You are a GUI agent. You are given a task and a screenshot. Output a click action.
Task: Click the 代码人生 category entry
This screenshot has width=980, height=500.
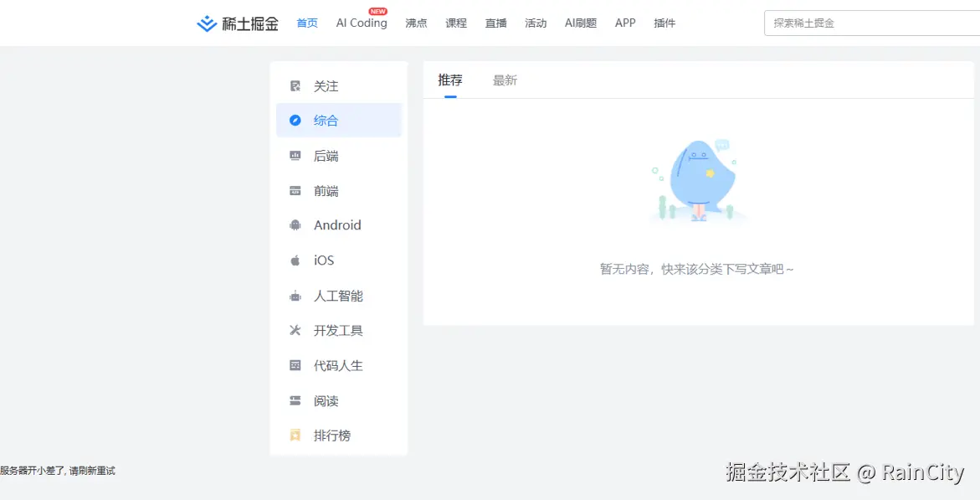pyautogui.click(x=340, y=365)
